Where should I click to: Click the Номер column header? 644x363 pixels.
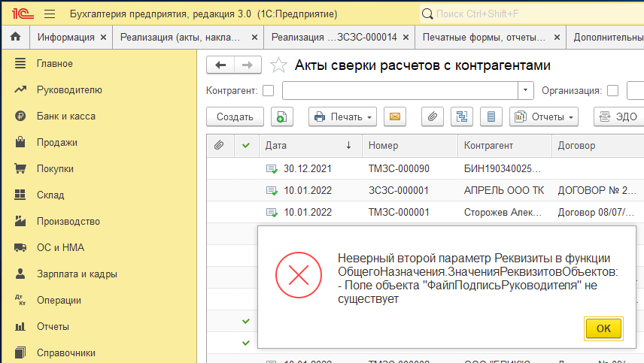coord(410,145)
